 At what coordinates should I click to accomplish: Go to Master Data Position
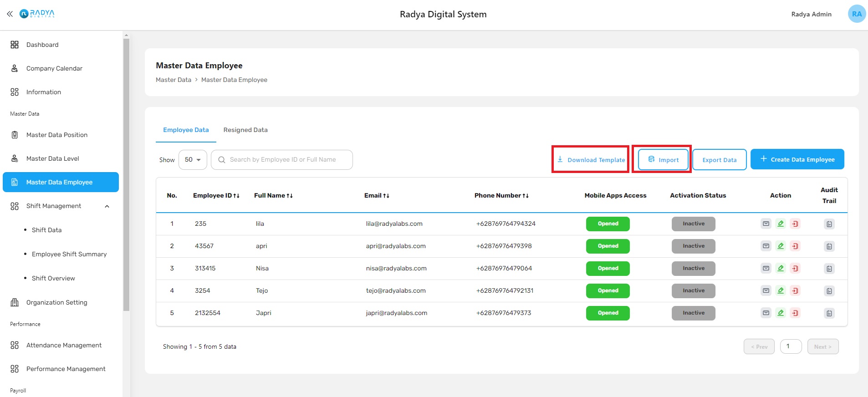[61, 135]
